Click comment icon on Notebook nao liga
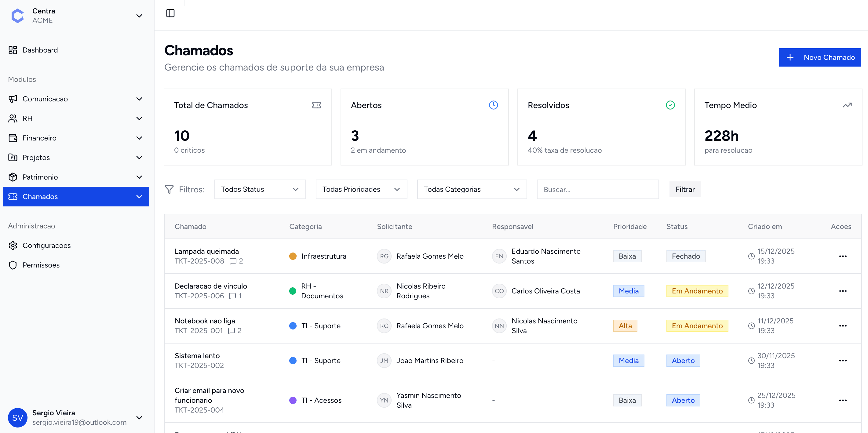 tap(232, 331)
